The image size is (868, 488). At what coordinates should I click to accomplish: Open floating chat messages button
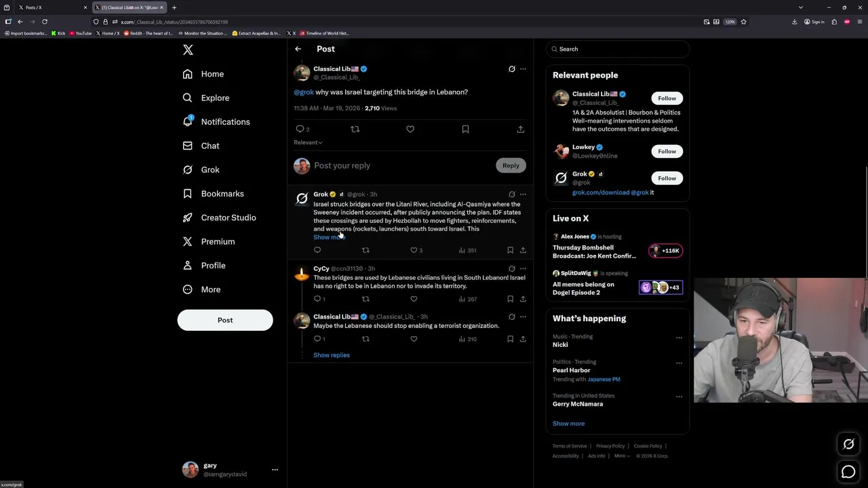click(848, 472)
